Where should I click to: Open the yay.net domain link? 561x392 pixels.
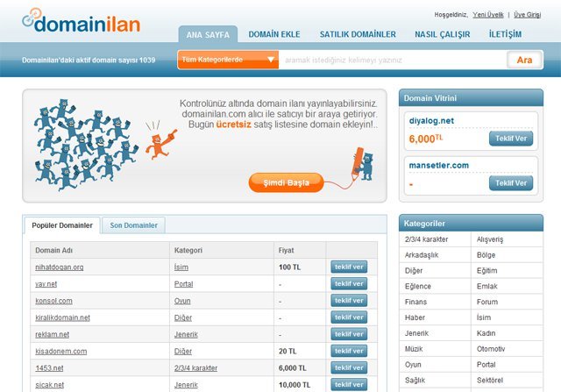(x=46, y=284)
